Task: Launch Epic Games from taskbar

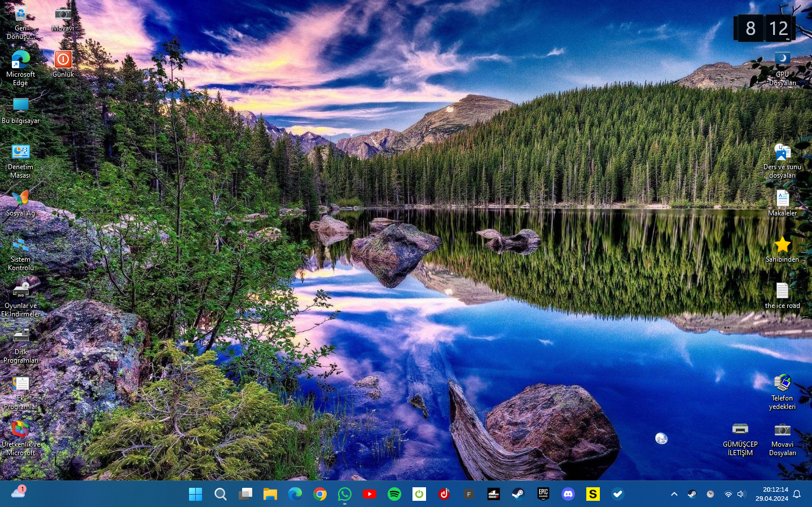Action: (x=543, y=494)
